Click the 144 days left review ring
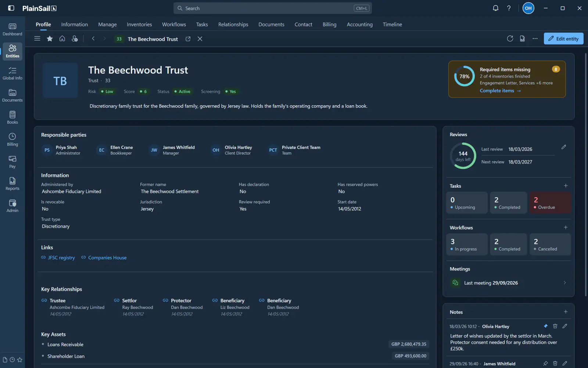Screen dimensions: 588x368 (463, 156)
